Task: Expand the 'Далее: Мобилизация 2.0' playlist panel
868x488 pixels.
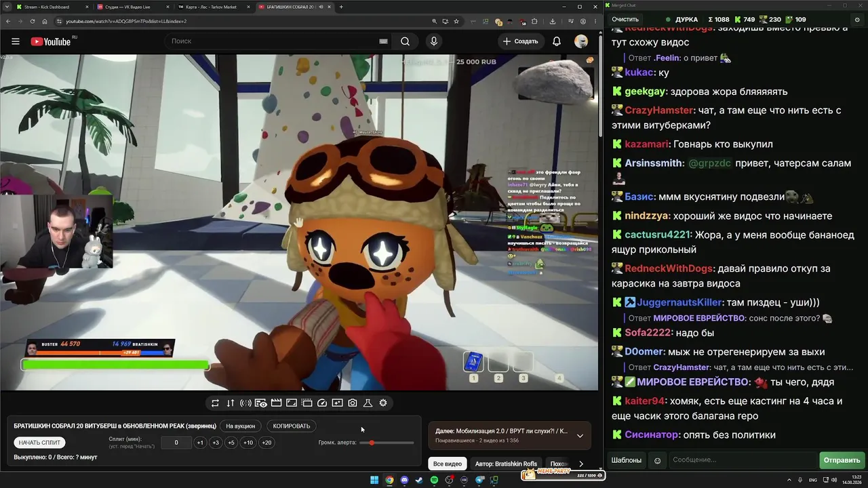Action: (580, 436)
